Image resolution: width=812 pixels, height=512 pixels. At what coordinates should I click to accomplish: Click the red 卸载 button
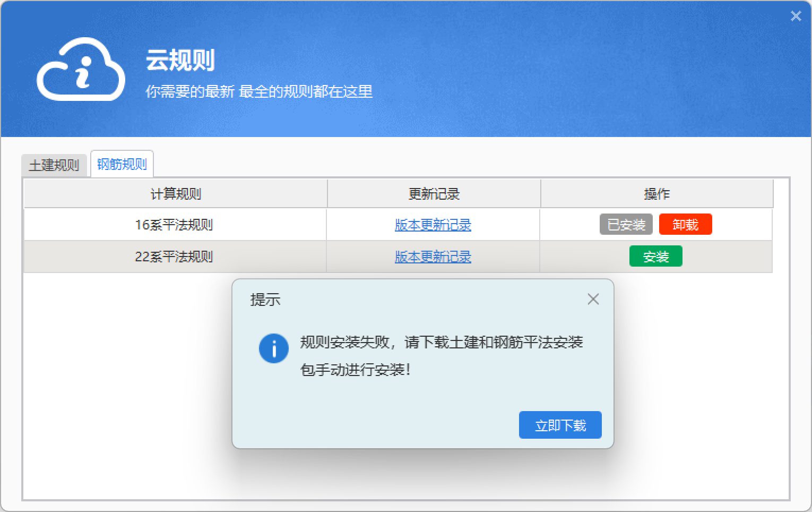point(685,225)
